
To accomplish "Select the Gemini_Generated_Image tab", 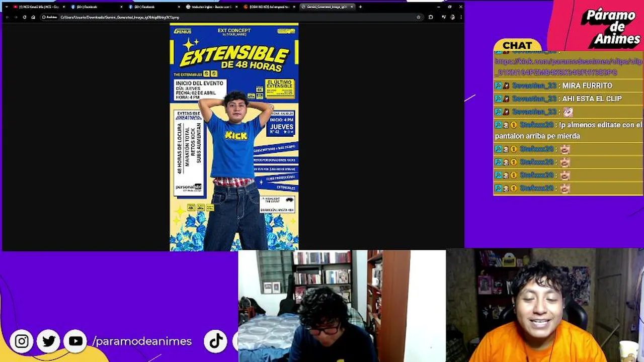I will pos(328,7).
